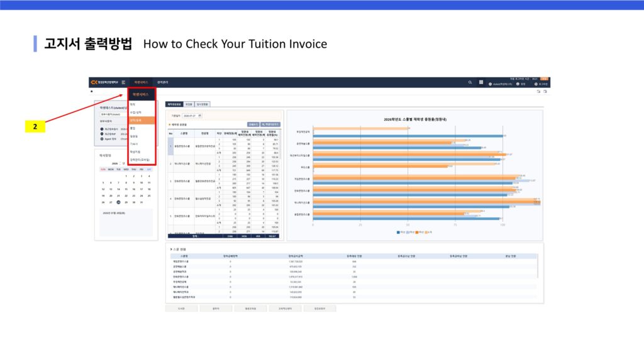The height and width of the screenshot is (362, 644).
Task: Click the magnifier search icon in the header
Action: (x=470, y=82)
